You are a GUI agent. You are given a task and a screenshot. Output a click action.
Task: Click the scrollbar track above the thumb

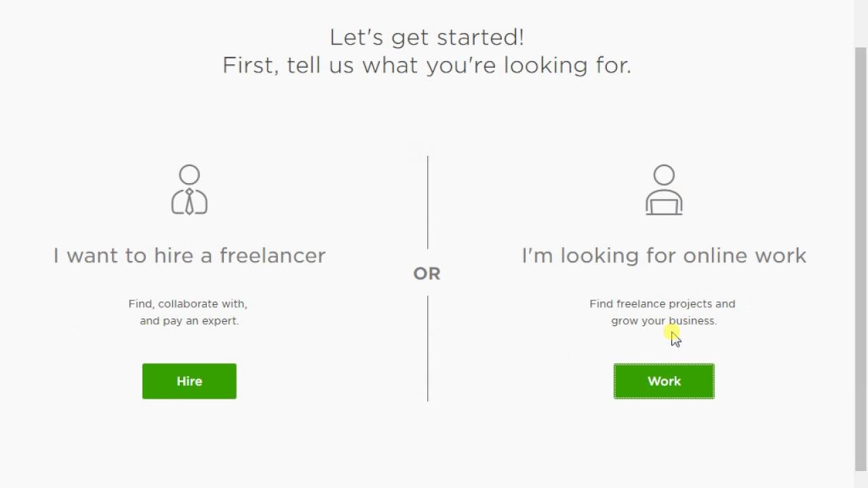click(x=861, y=24)
